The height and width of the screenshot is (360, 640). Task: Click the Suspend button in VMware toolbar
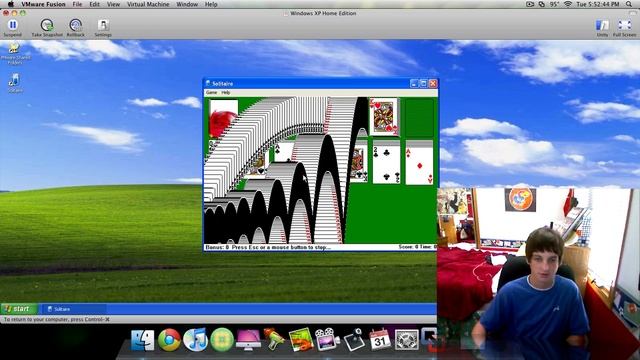[x=13, y=28]
